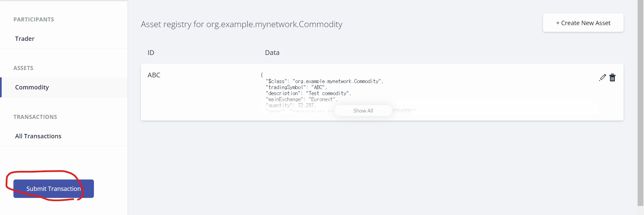644x215 pixels.
Task: Click the "quantity": 72.297 line
Action: click(291, 105)
